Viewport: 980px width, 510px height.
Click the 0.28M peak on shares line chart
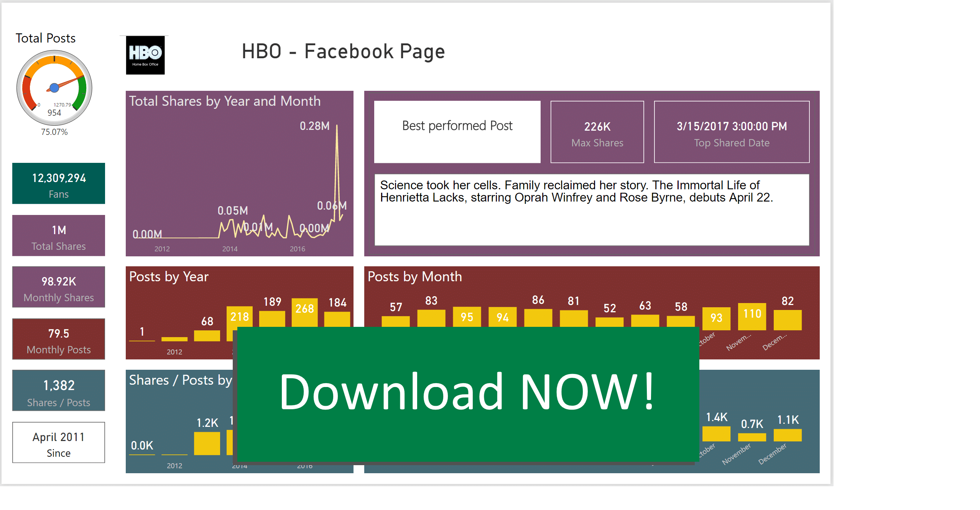coord(337,126)
